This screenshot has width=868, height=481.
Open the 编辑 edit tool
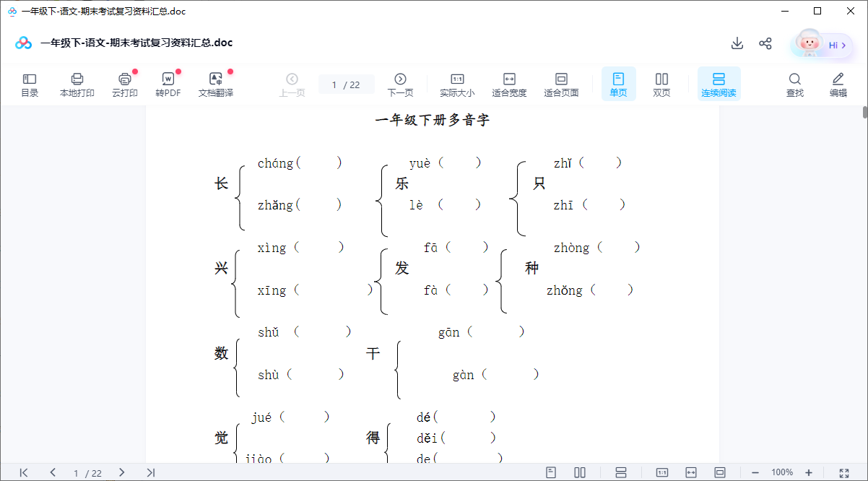click(x=838, y=84)
